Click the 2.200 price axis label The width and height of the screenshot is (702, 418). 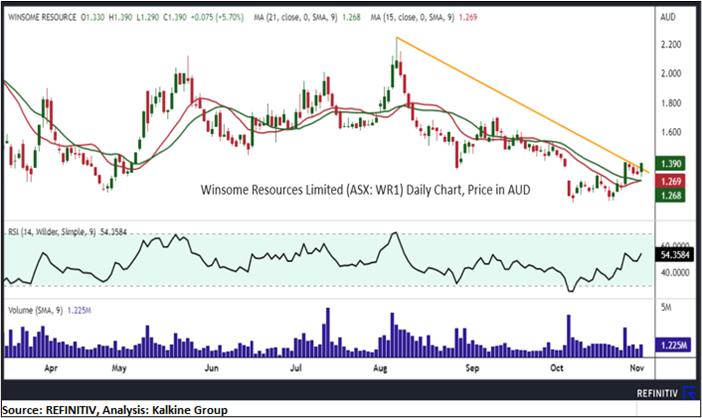671,44
